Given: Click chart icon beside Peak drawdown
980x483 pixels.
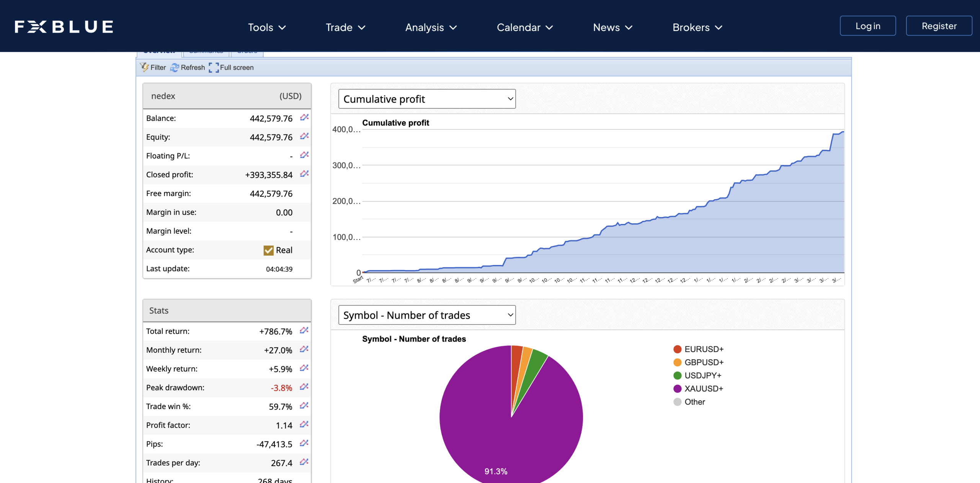Looking at the screenshot, I should (304, 387).
